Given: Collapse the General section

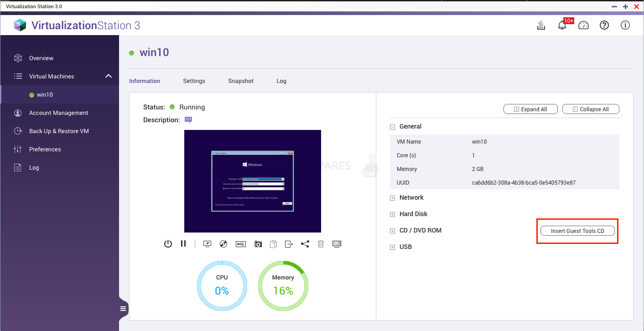Looking at the screenshot, I should pos(392,127).
